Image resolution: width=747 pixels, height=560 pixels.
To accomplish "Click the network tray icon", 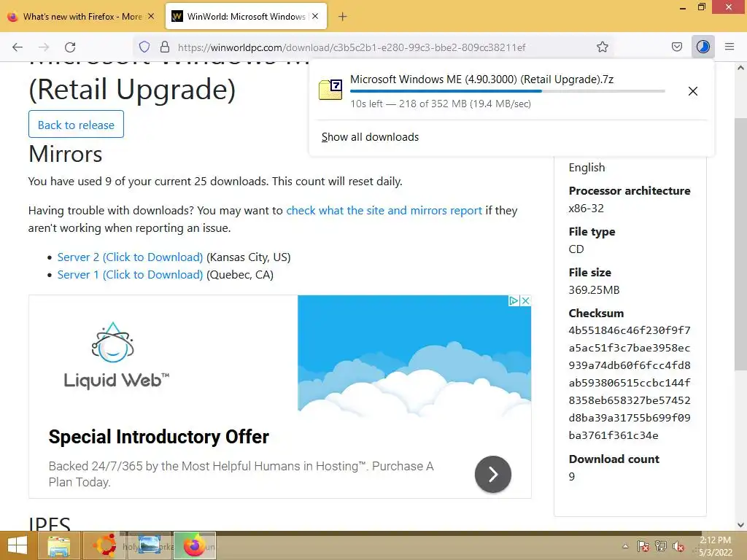I will point(661,546).
